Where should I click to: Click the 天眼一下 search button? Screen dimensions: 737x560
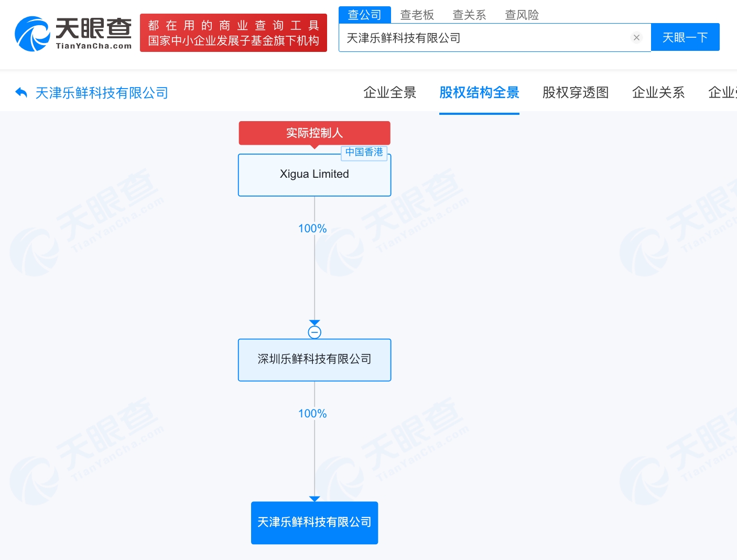pyautogui.click(x=685, y=37)
